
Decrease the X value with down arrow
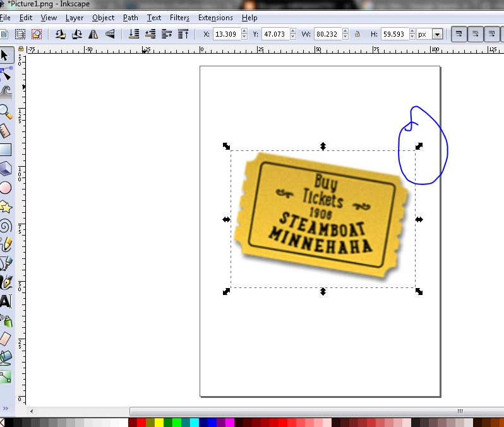244,37
